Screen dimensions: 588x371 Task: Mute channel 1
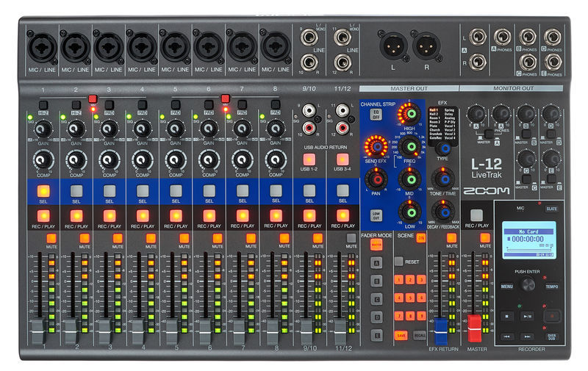[x=43, y=239]
